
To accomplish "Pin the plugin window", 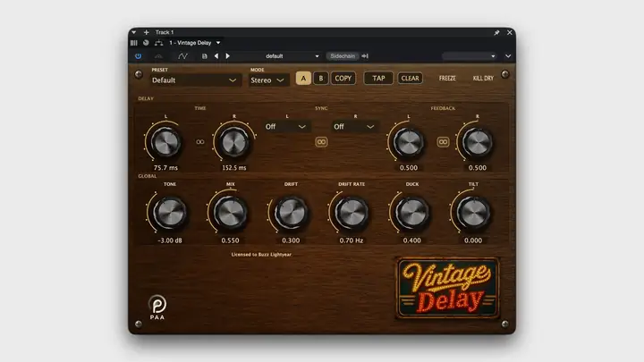I will [x=496, y=32].
